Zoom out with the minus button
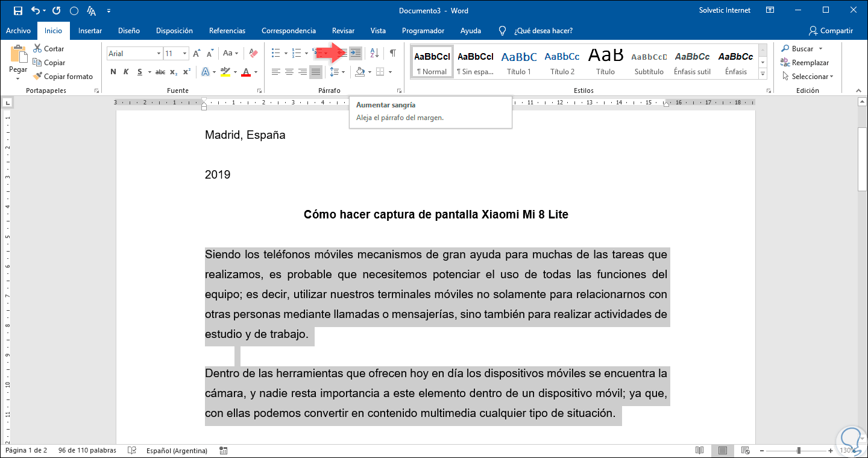 (x=763, y=451)
